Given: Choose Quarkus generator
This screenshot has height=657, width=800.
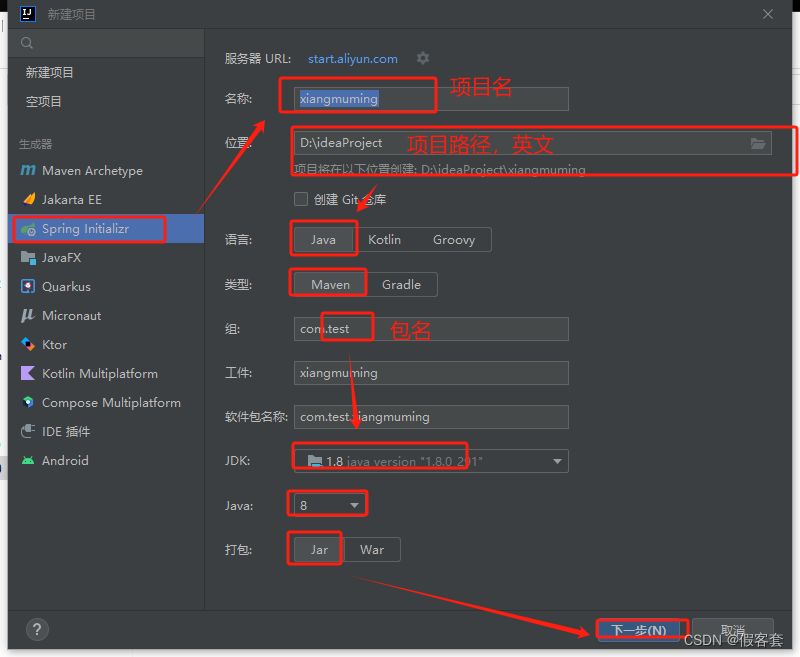Looking at the screenshot, I should point(106,287).
